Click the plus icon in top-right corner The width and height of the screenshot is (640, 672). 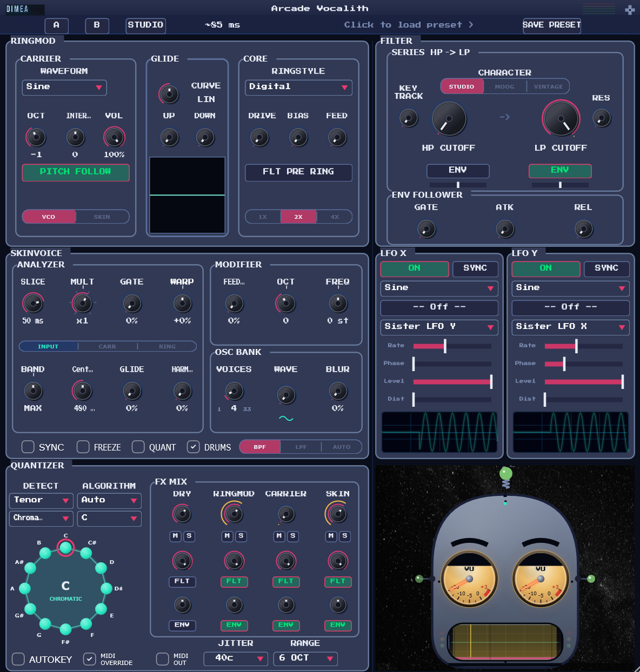click(x=630, y=10)
